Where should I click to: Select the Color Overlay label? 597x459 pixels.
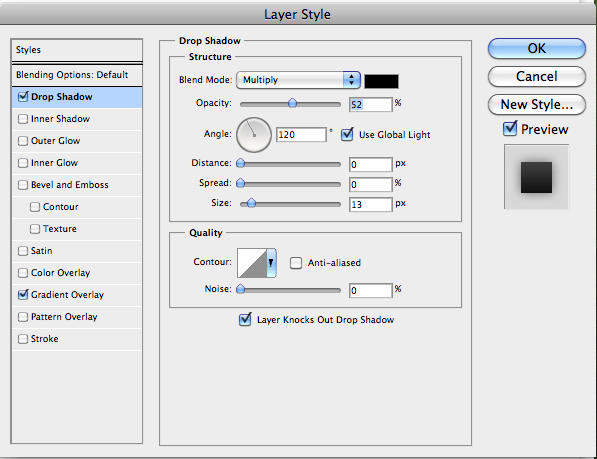(61, 273)
